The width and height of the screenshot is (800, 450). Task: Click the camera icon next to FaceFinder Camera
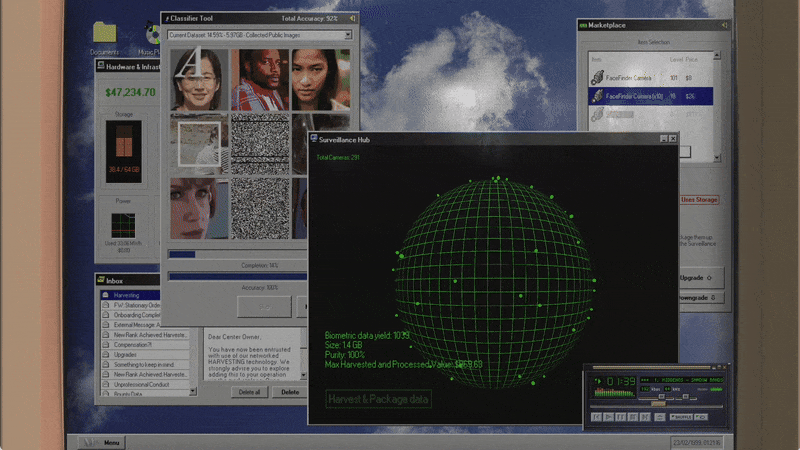click(596, 77)
